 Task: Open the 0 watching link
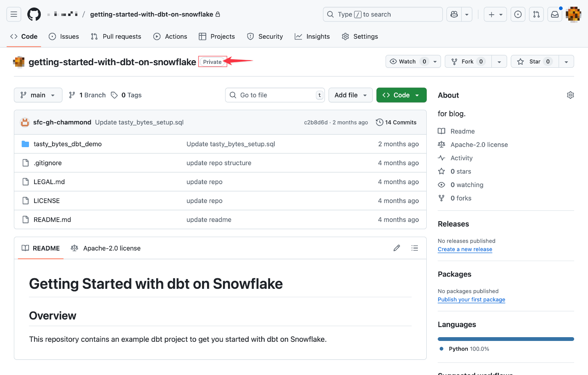click(461, 185)
